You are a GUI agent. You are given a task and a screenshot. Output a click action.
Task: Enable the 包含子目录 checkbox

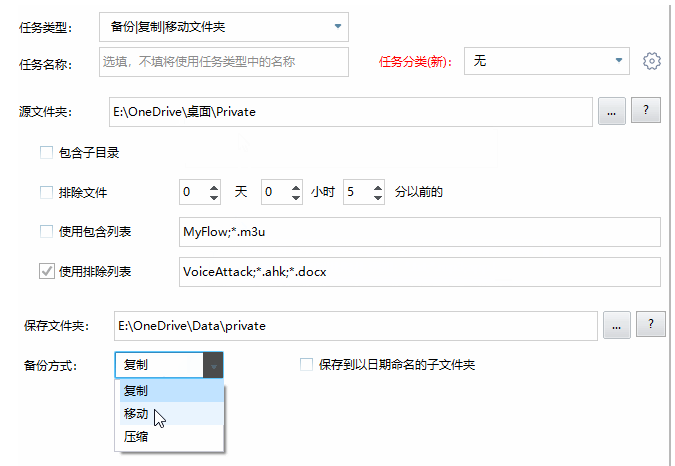pos(46,152)
